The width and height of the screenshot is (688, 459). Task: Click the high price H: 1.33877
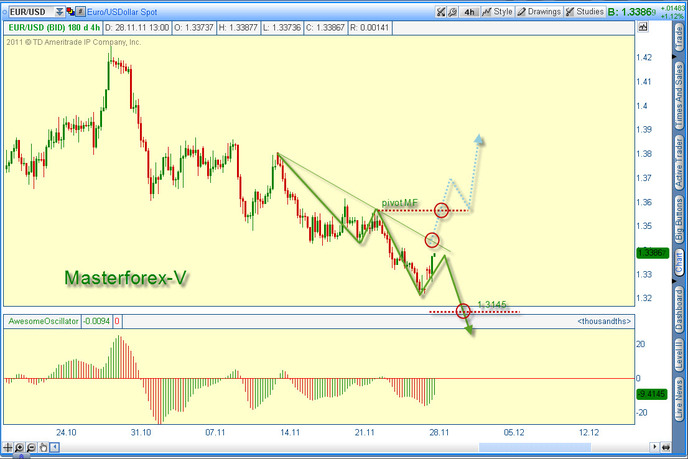238,28
